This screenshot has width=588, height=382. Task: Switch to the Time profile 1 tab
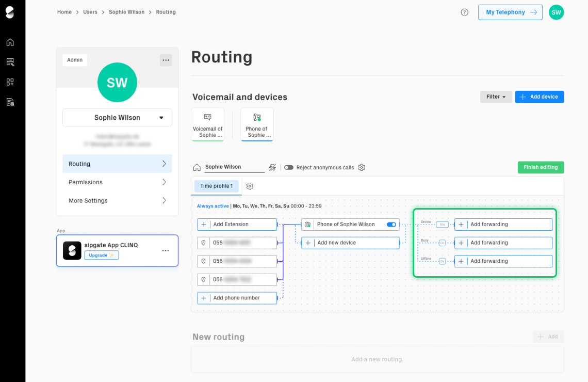tap(217, 186)
